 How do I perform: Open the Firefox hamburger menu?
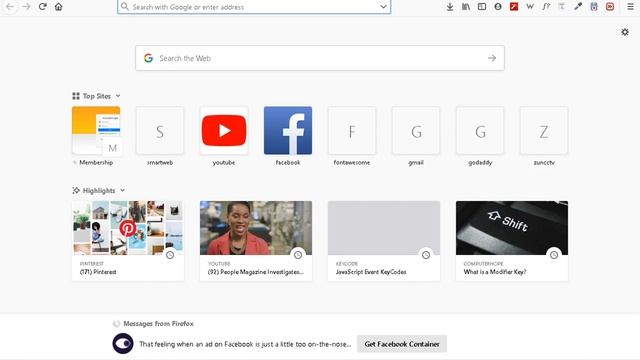pos(630,7)
